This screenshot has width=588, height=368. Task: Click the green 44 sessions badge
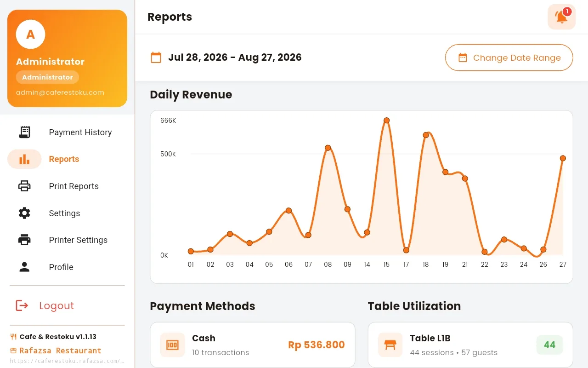pyautogui.click(x=549, y=345)
